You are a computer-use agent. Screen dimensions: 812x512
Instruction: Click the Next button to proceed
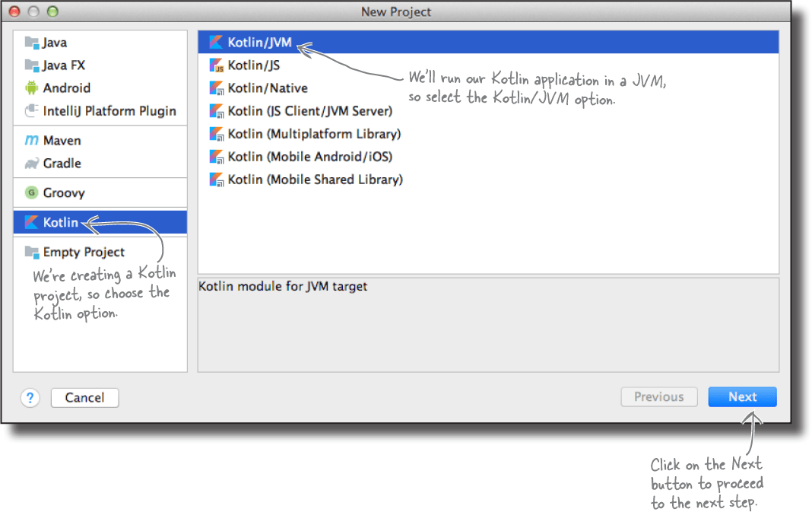[x=742, y=396]
